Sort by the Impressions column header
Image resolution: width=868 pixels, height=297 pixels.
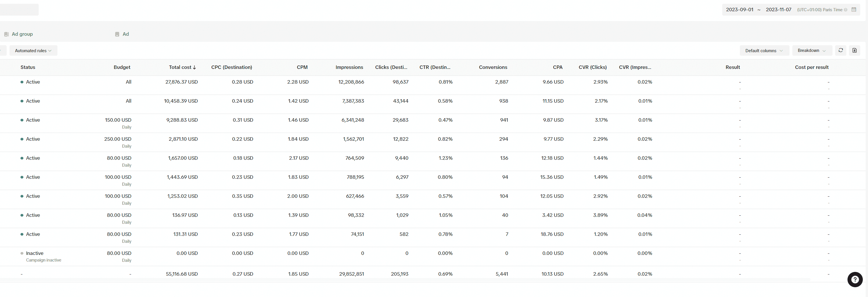[349, 67]
